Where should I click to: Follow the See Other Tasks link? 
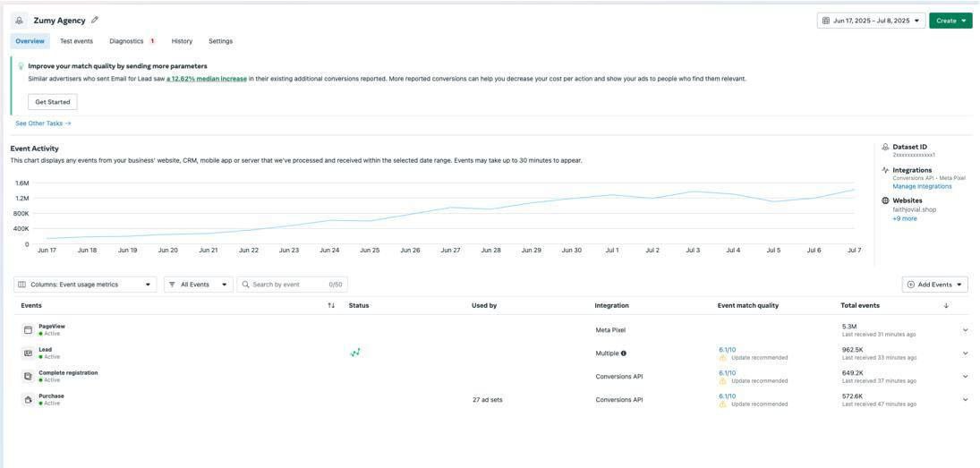[x=43, y=123]
